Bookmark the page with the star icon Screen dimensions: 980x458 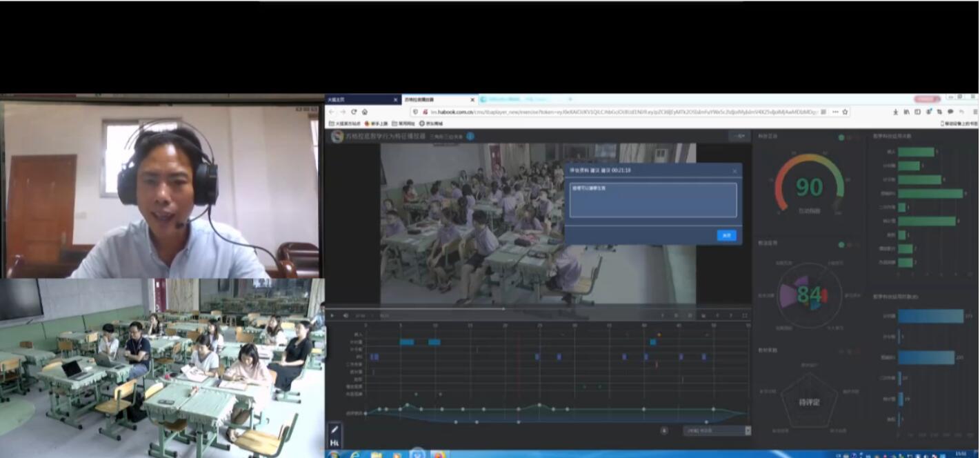click(846, 112)
